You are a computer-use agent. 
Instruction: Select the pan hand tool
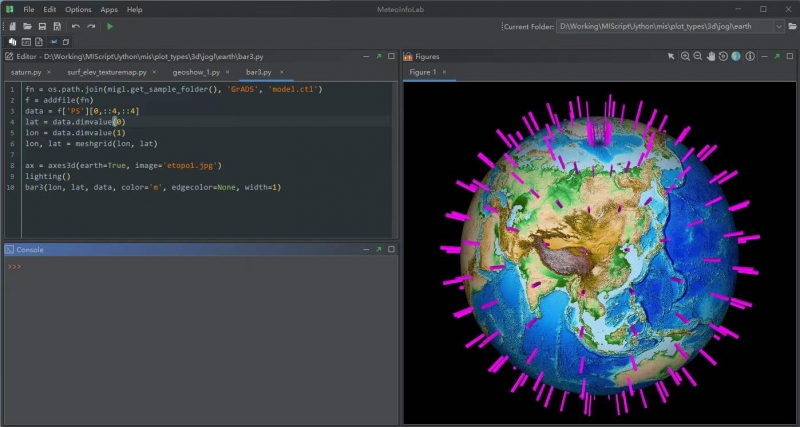(711, 57)
